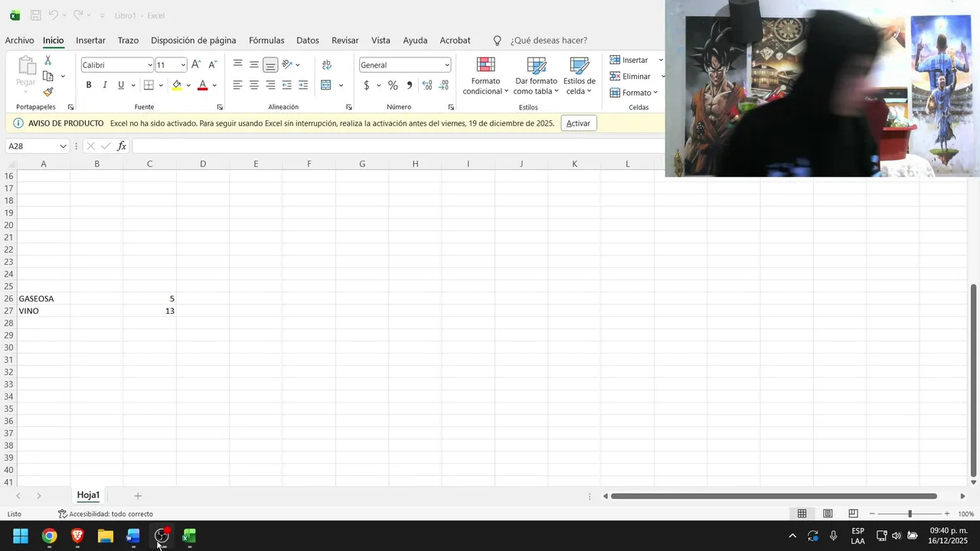Open the fill color dropdown arrow
Screen dimensions: 980x551
pos(188,85)
